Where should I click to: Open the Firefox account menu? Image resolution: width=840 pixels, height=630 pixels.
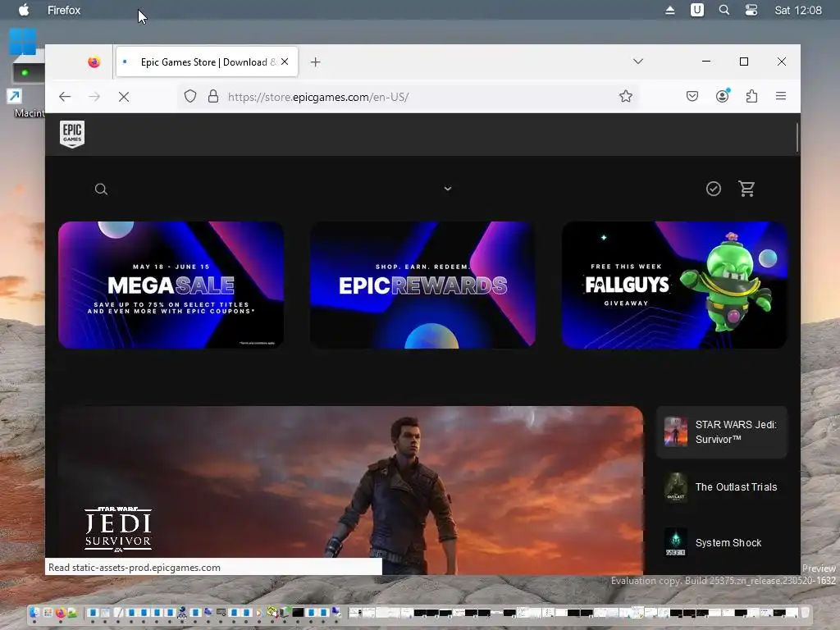coord(722,96)
